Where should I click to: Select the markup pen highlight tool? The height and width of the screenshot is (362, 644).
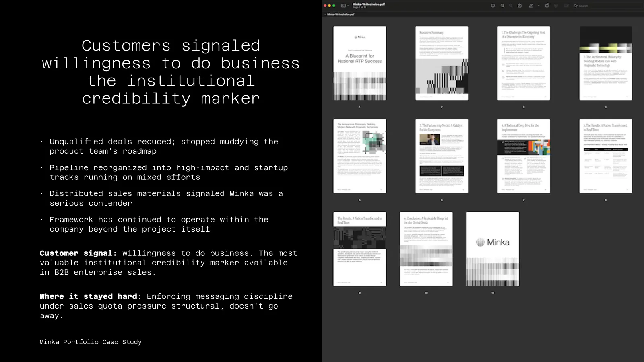click(531, 6)
